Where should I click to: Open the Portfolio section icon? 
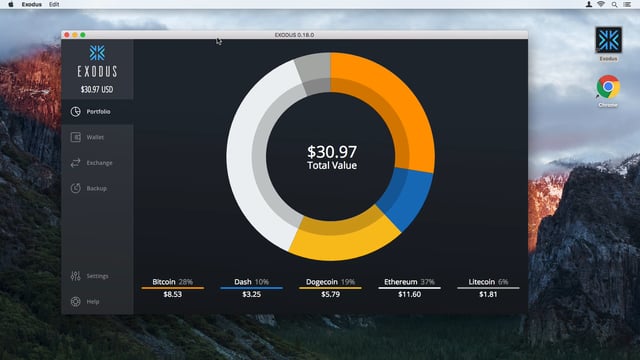[x=76, y=111]
